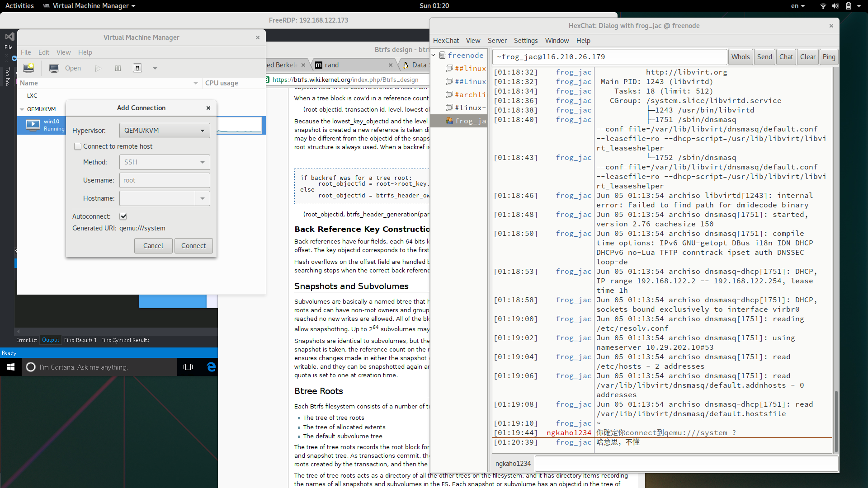Click the HexChat chat scrollbar thumb
The height and width of the screenshot is (488, 868).
[x=836, y=421]
